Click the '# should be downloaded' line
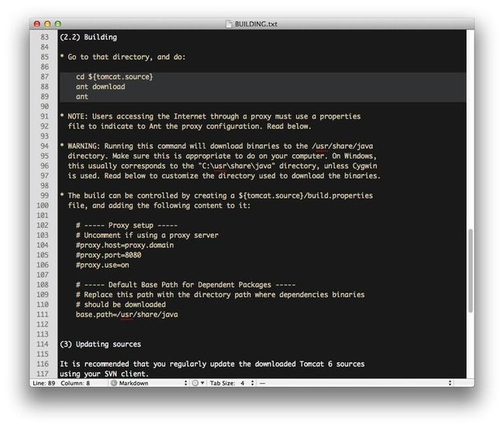This screenshot has height=428, width=504. [121, 305]
